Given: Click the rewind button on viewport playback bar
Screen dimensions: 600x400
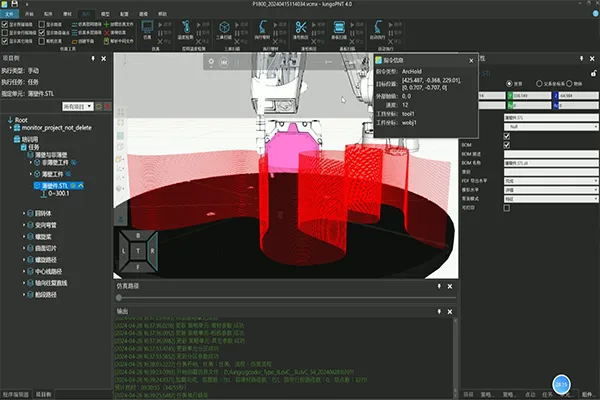Looking at the screenshot, I should tap(224, 62).
